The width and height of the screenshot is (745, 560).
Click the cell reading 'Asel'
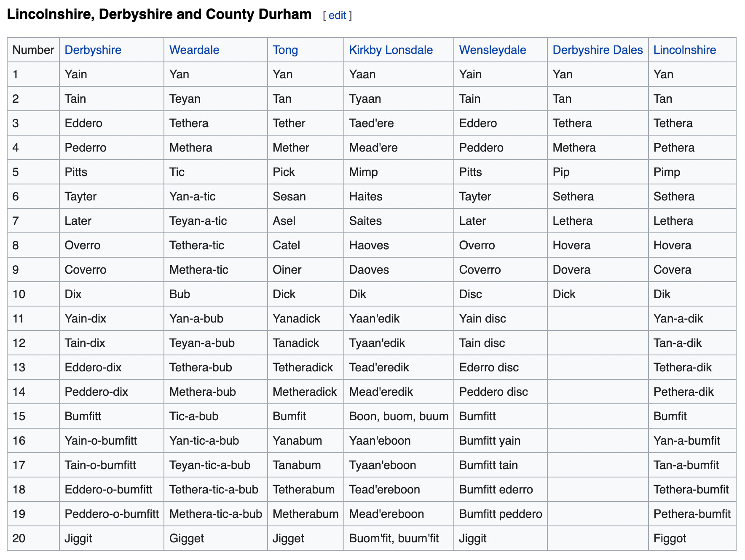click(x=306, y=221)
